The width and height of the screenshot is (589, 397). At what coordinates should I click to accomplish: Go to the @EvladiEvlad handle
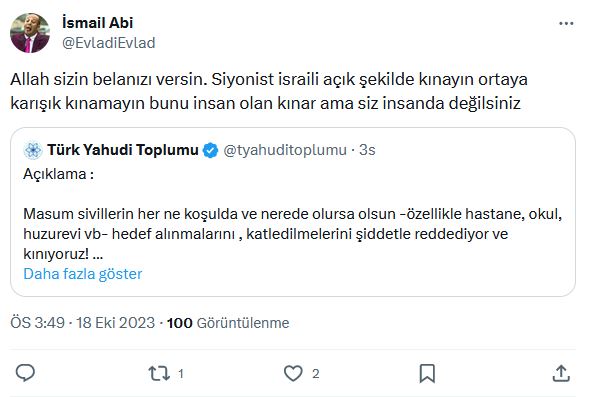pos(109,43)
